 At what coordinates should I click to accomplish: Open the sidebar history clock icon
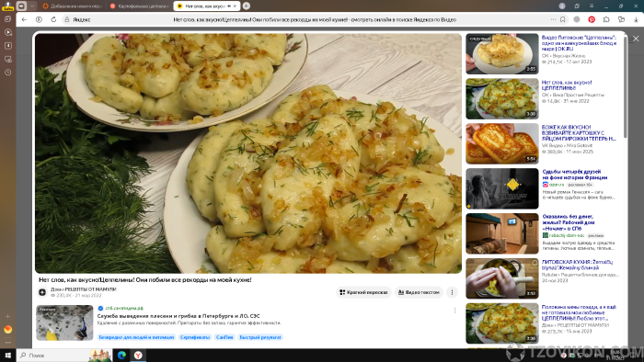tap(7, 73)
